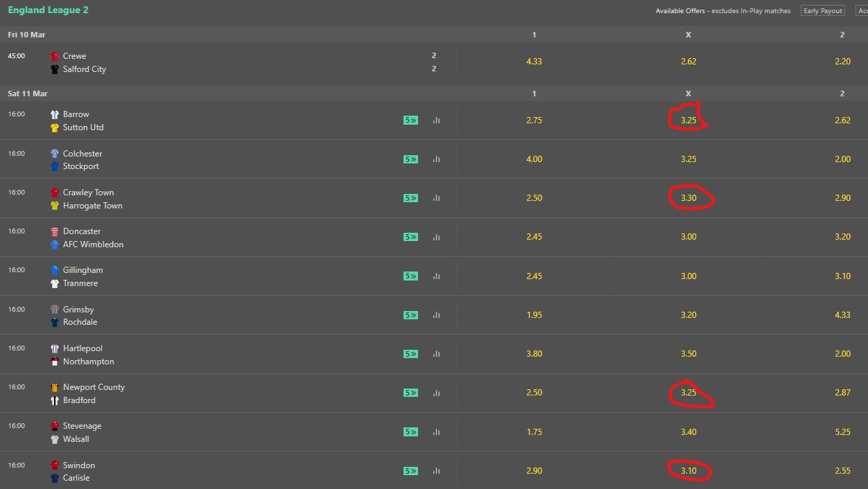The width and height of the screenshot is (868, 489).
Task: Back Swindon at 2.90
Action: click(534, 471)
